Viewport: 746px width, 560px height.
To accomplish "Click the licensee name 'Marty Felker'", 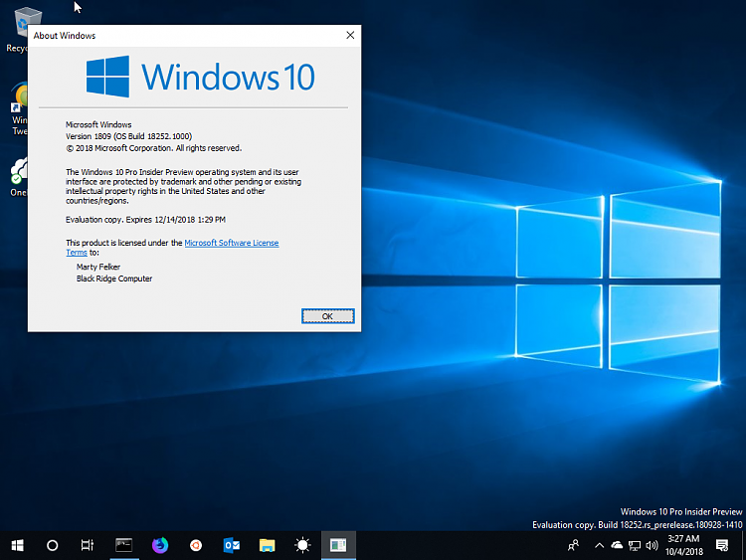I will [98, 267].
